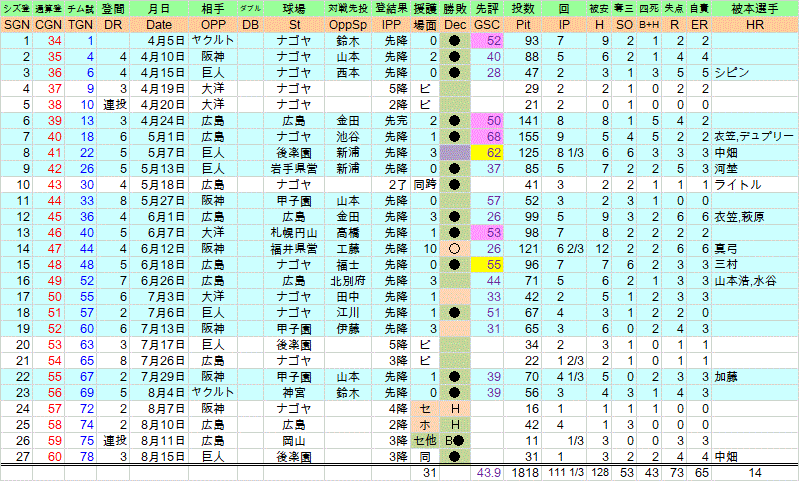799x481 pixels.
Task: Select the stadium cell 神宮
Action: point(294,393)
